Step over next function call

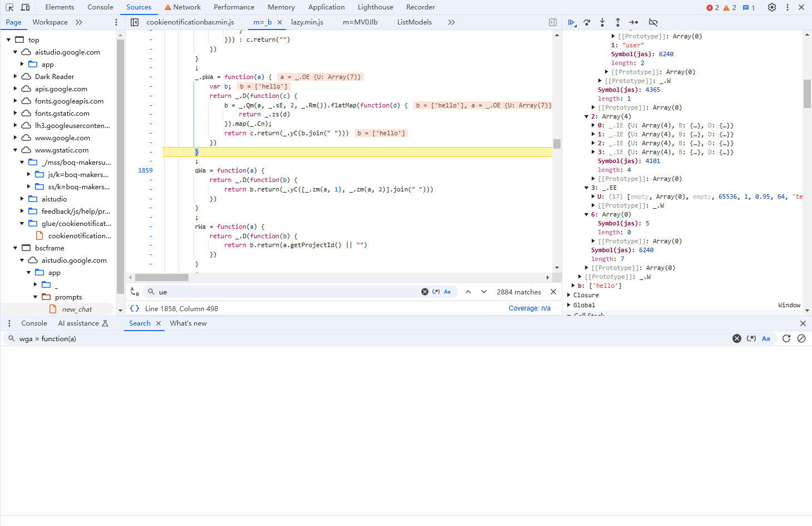point(587,22)
